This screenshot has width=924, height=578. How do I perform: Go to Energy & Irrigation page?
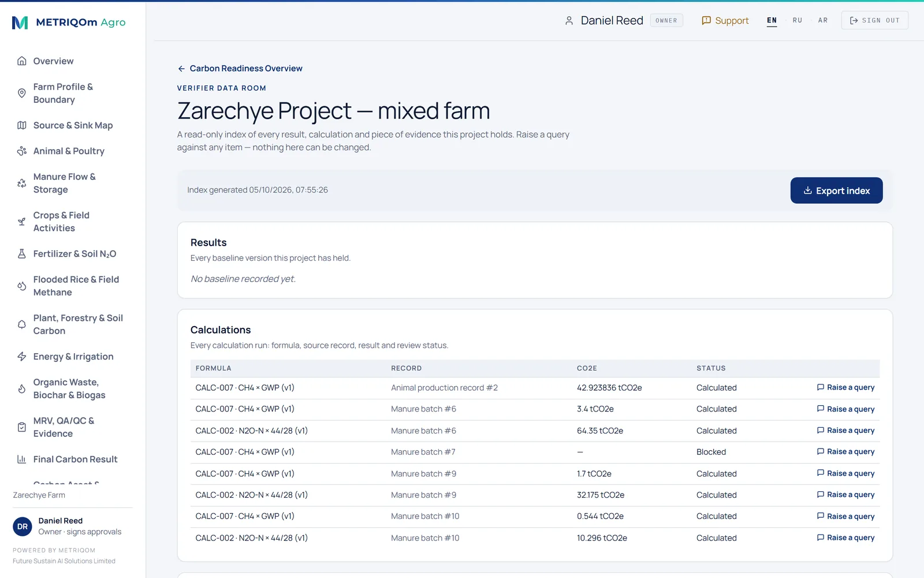click(73, 357)
